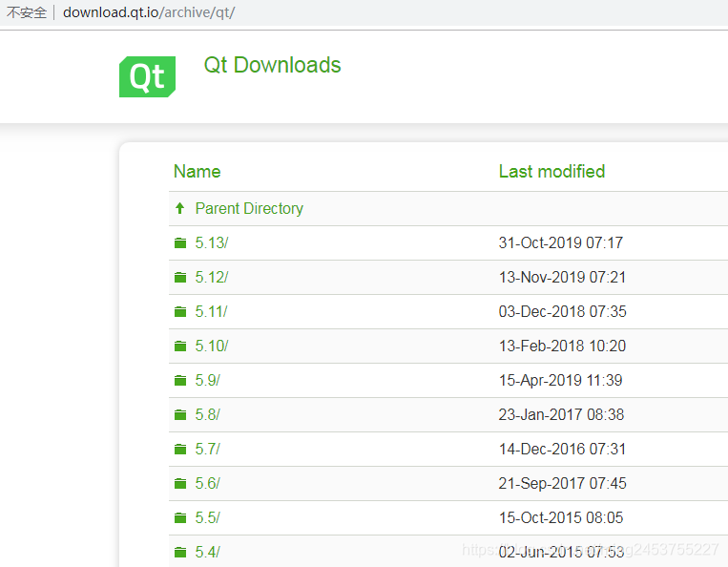
Task: Open the 5.6/ directory link
Action: pos(208,483)
